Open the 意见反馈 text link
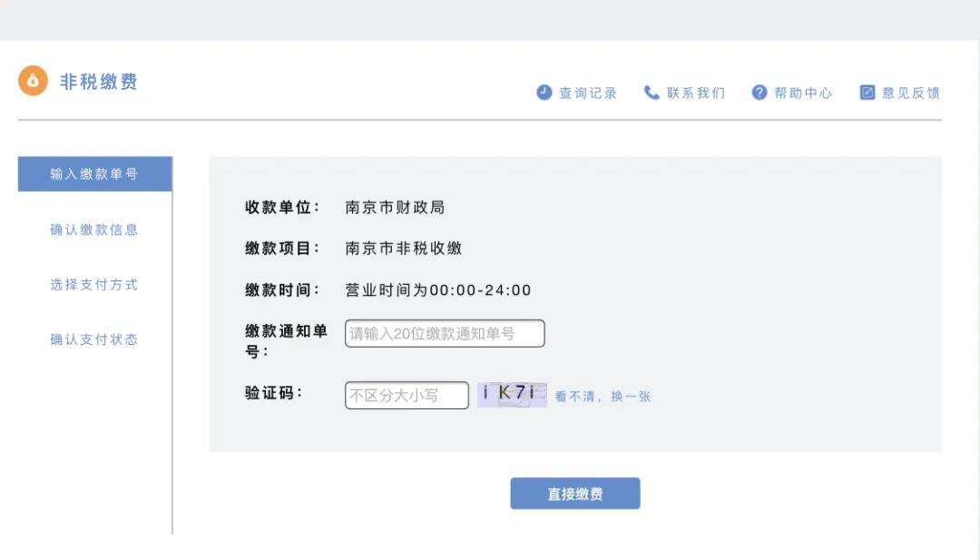980x560 pixels. tap(910, 93)
